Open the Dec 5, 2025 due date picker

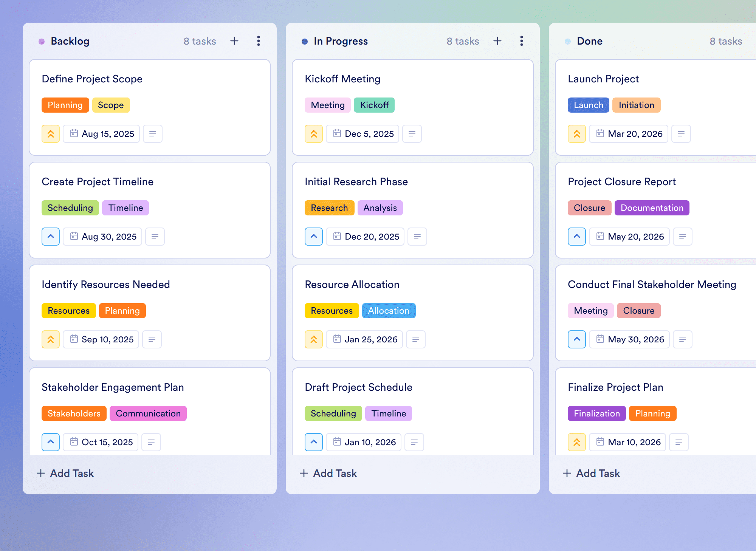click(363, 134)
